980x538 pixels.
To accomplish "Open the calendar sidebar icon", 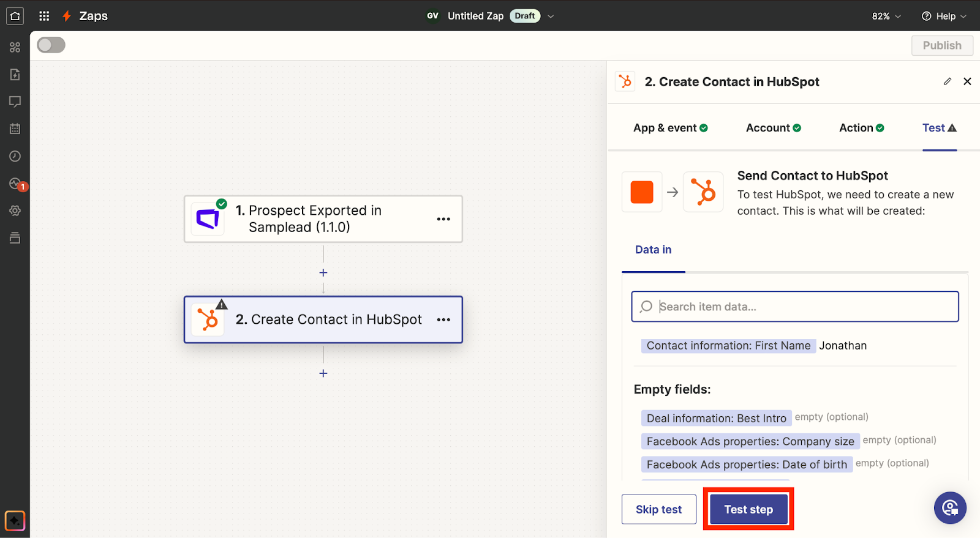I will [x=15, y=129].
